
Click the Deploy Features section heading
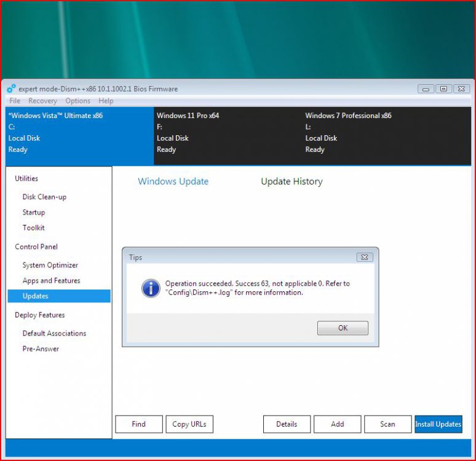click(40, 315)
